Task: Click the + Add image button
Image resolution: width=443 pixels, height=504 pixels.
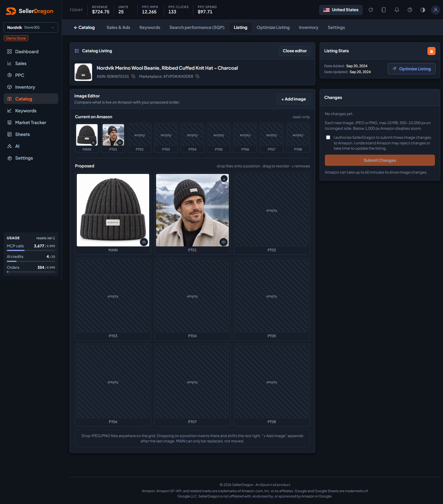Action: pos(293,99)
